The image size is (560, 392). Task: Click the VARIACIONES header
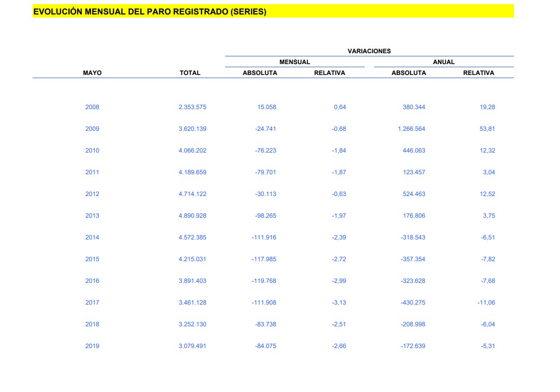(x=369, y=51)
